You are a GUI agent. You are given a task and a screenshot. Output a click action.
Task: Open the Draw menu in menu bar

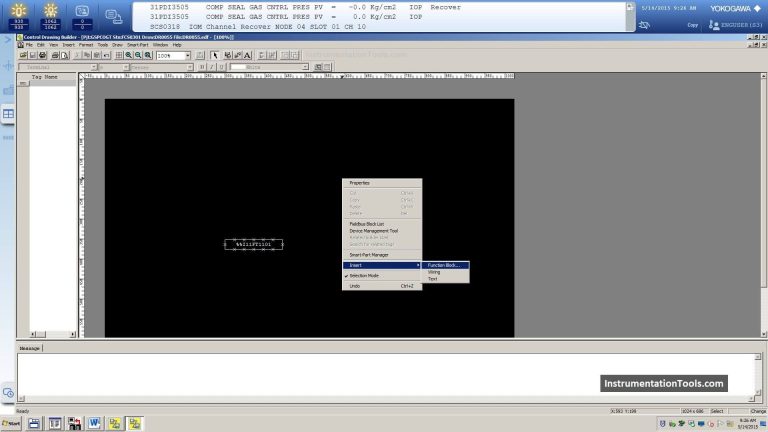click(x=117, y=45)
